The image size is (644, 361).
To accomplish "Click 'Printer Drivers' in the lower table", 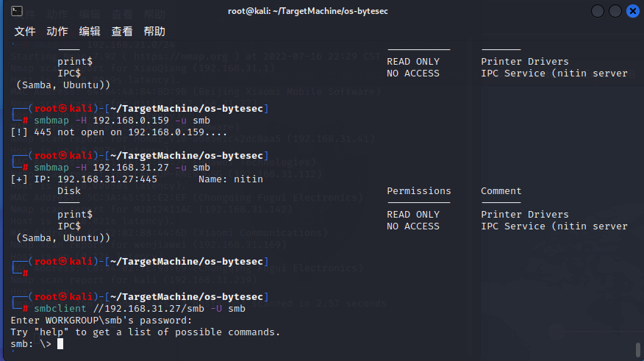I will pyautogui.click(x=525, y=215).
